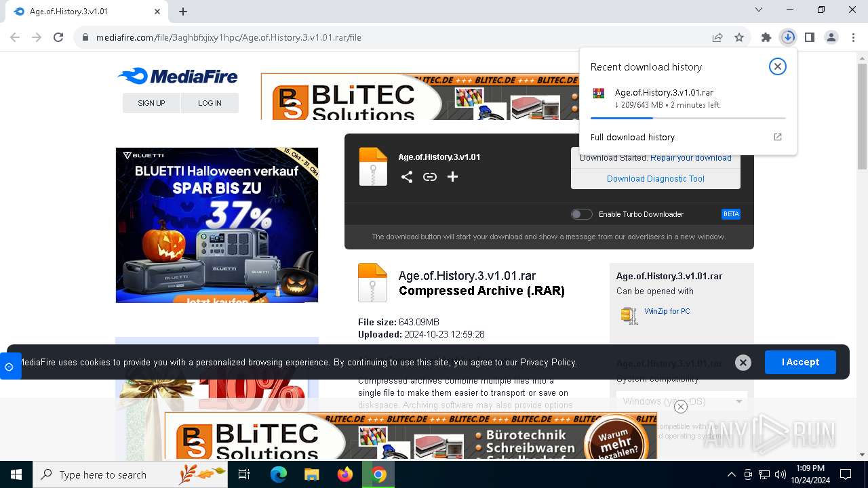Image resolution: width=868 pixels, height=488 pixels.
Task: Open Download Diagnostic Tool link
Action: 656,179
